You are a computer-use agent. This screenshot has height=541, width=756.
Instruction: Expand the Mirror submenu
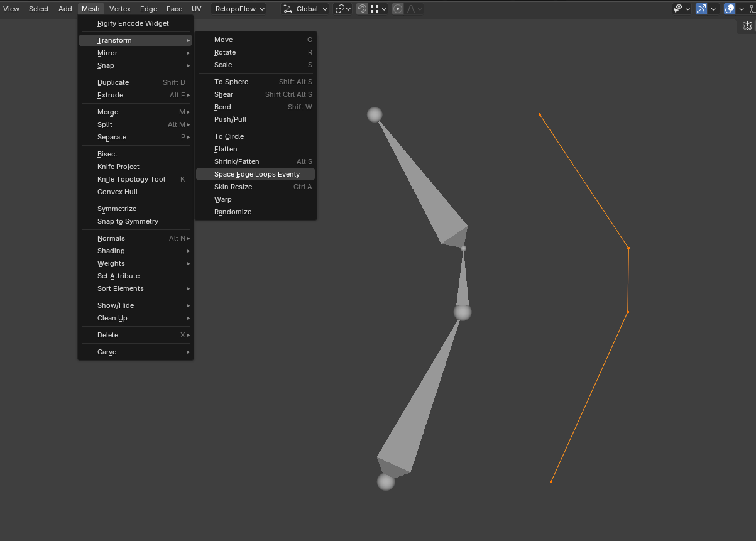135,53
